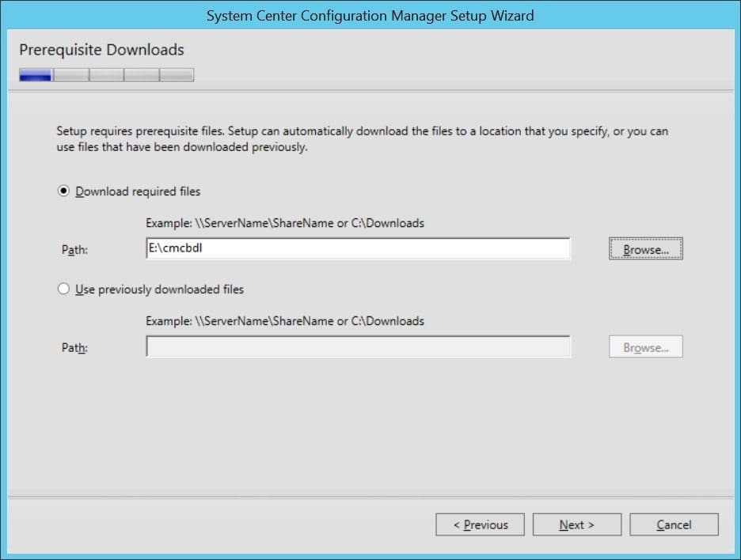Screen dimensions: 741x560
Task: Click the Prerequisite Downloads heading
Action: click(101, 50)
